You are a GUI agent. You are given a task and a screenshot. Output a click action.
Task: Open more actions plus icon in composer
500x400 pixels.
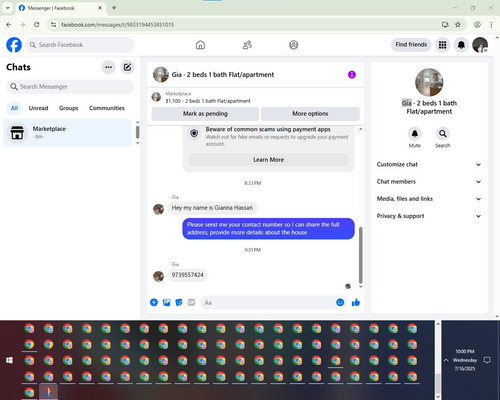click(x=154, y=302)
